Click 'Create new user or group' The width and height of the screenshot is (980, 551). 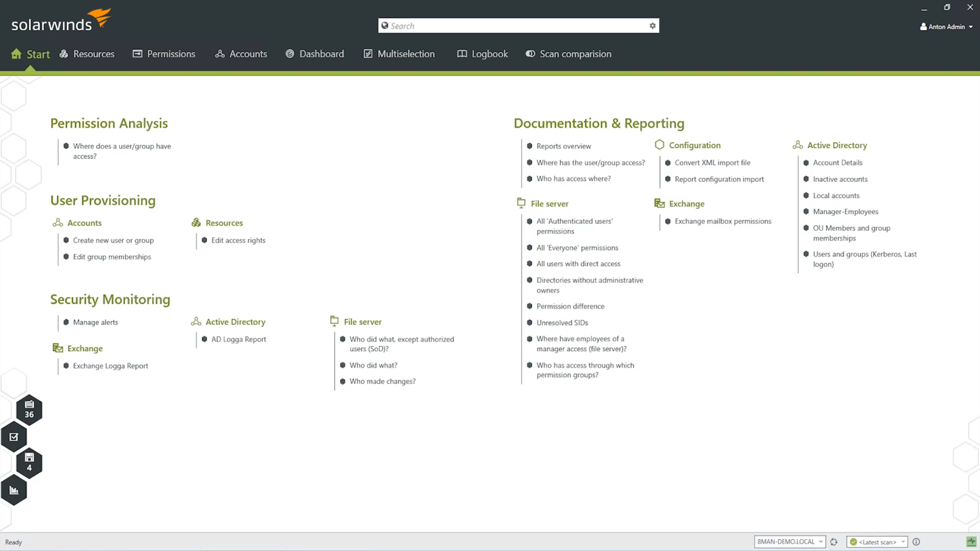coord(113,240)
